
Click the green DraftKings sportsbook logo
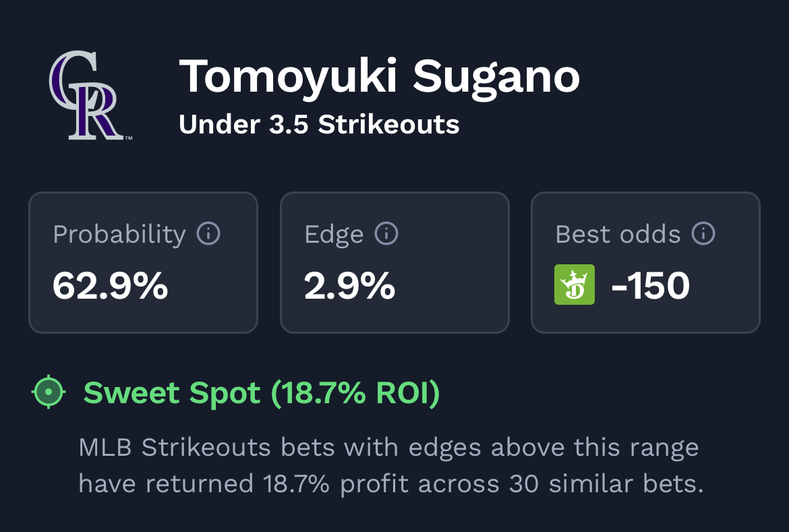pos(575,285)
